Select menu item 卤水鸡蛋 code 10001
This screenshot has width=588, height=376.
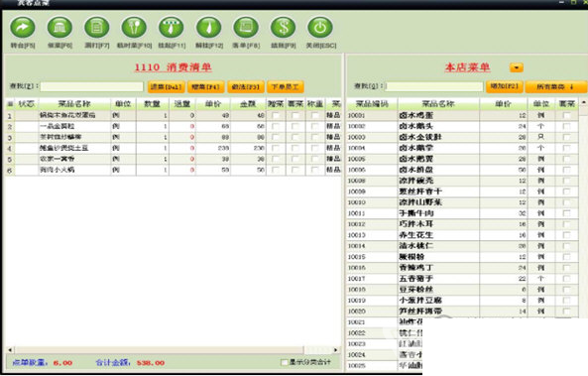click(x=462, y=115)
